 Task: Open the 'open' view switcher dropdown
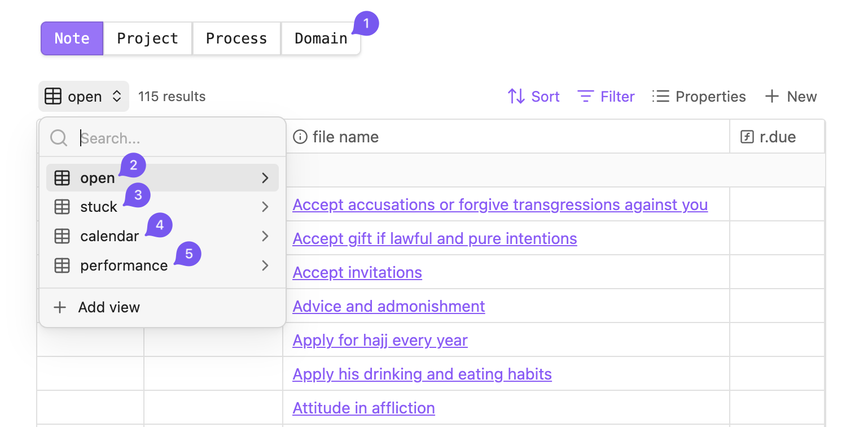click(84, 97)
